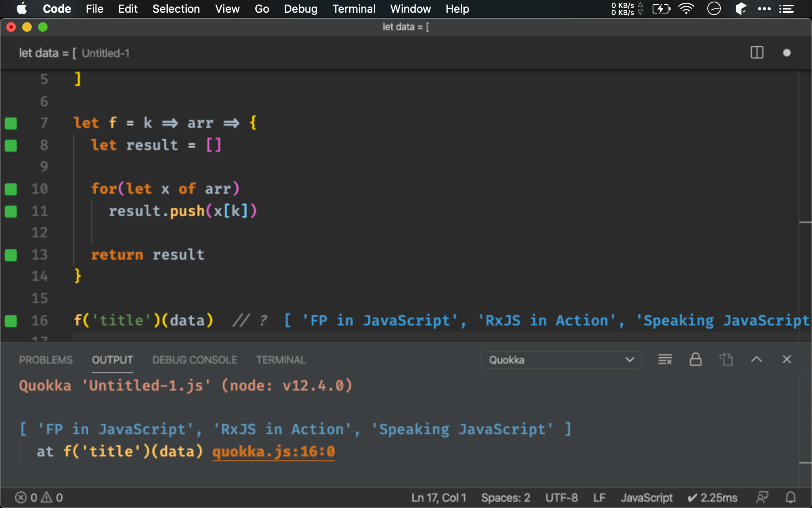This screenshot has height=508, width=812.
Task: Click on 'result.push(x[k])' code
Action: coord(183,211)
